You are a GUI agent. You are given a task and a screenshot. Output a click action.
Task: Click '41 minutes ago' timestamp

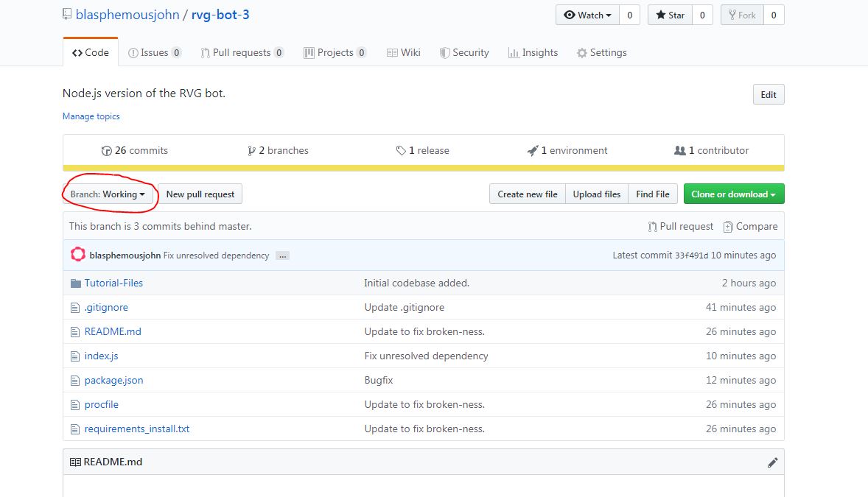click(741, 307)
